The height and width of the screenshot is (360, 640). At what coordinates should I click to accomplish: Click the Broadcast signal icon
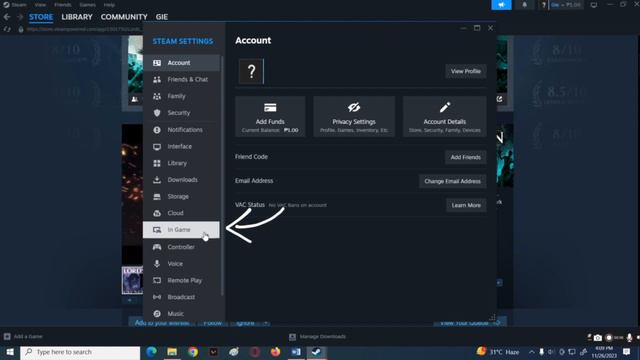coord(157,297)
